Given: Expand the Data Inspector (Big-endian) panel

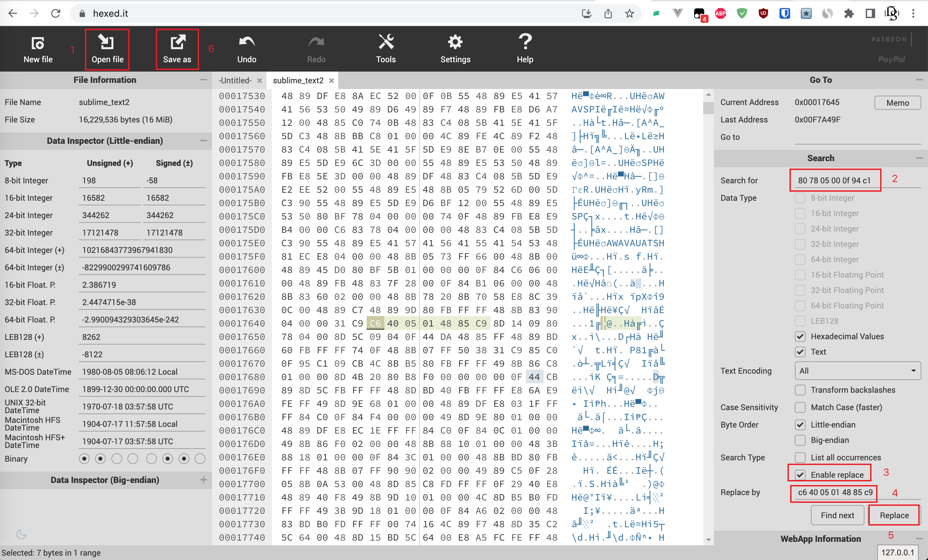Looking at the screenshot, I should tap(203, 480).
